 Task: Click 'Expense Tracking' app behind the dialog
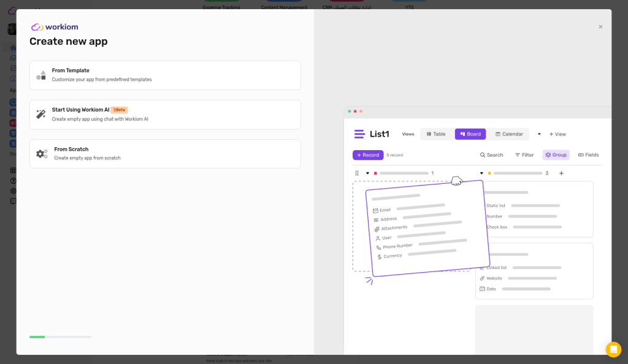221,7
